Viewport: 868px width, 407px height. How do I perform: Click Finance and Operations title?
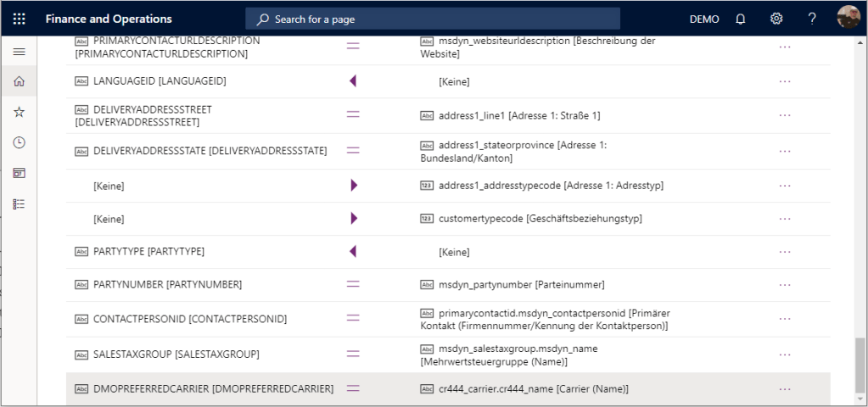click(109, 19)
